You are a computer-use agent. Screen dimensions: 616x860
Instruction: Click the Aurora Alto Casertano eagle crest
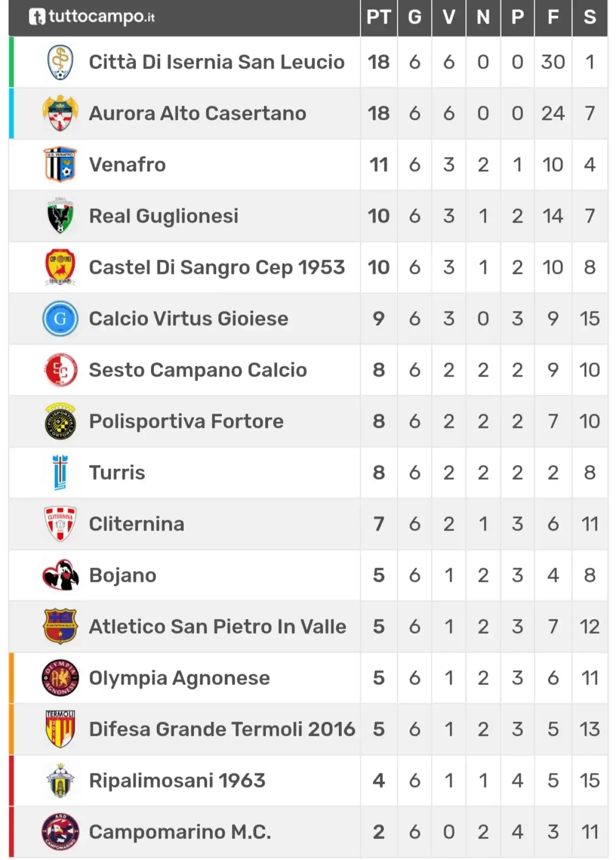tap(60, 114)
